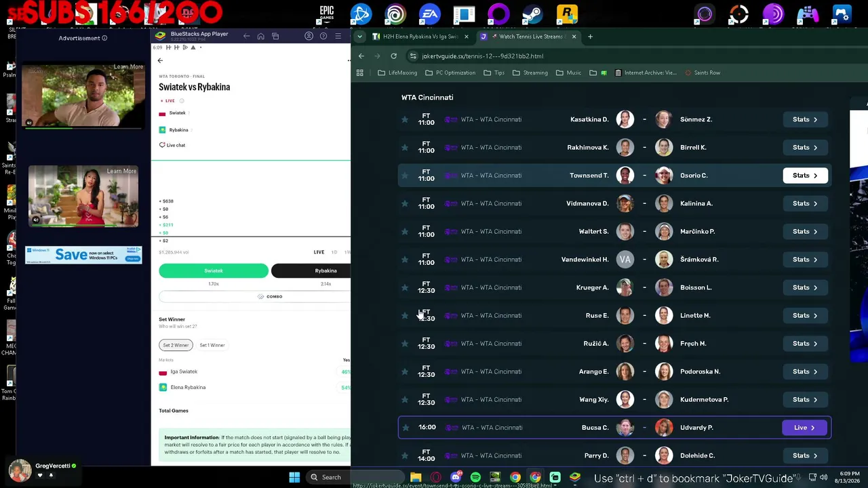This screenshot has height=488, width=868.
Task: Open the Rockstar Games launcher shortcut
Action: click(x=567, y=14)
